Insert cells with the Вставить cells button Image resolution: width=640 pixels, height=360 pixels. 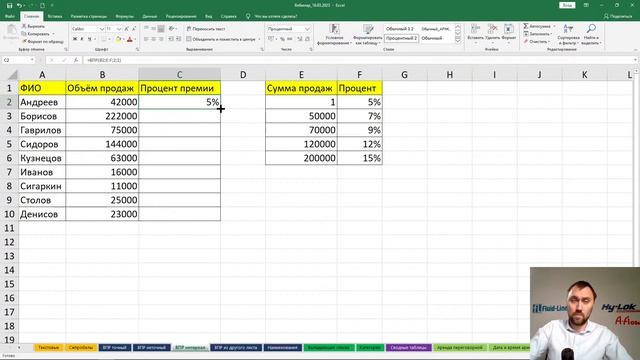click(476, 33)
